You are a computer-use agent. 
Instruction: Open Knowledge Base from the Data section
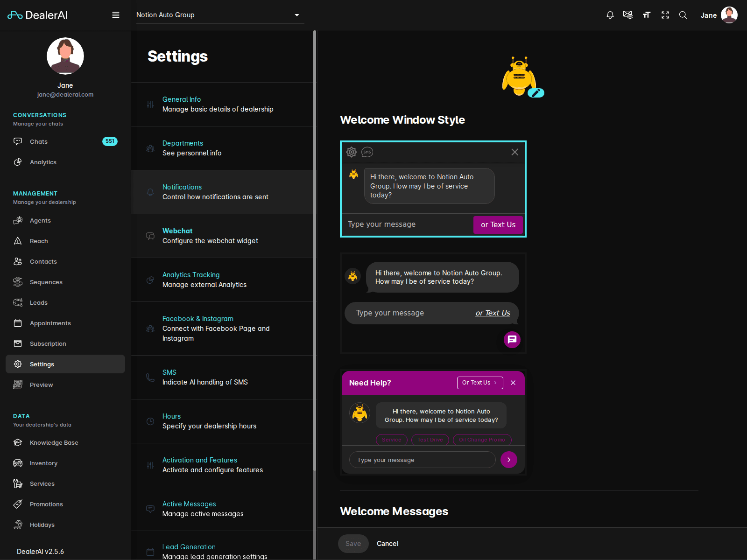[17, 442]
